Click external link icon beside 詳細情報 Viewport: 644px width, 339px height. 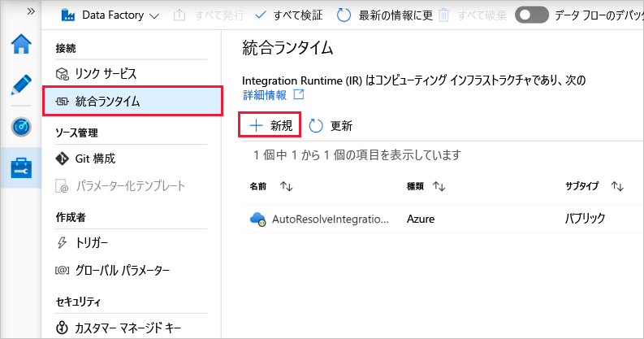pyautogui.click(x=299, y=95)
